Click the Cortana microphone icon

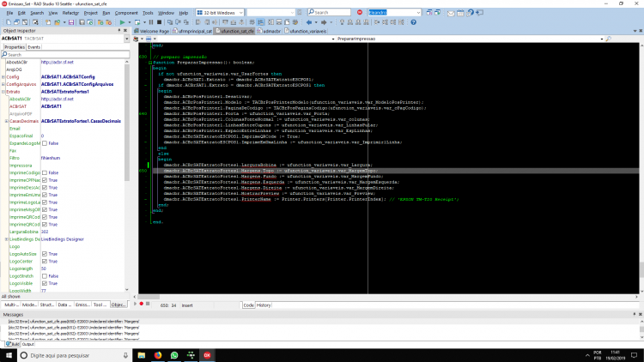[125, 355]
